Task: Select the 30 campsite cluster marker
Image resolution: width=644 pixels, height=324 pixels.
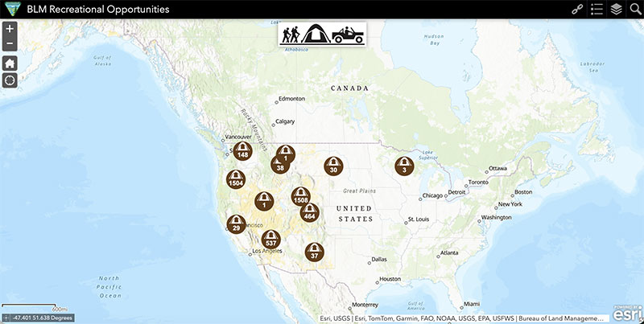Action: [x=333, y=166]
